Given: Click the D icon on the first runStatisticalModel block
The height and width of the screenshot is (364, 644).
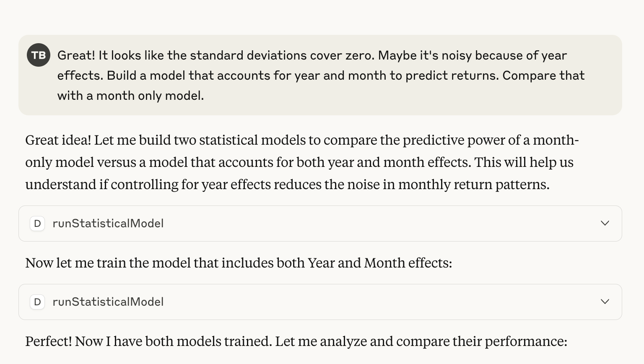Looking at the screenshot, I should pyautogui.click(x=37, y=224).
